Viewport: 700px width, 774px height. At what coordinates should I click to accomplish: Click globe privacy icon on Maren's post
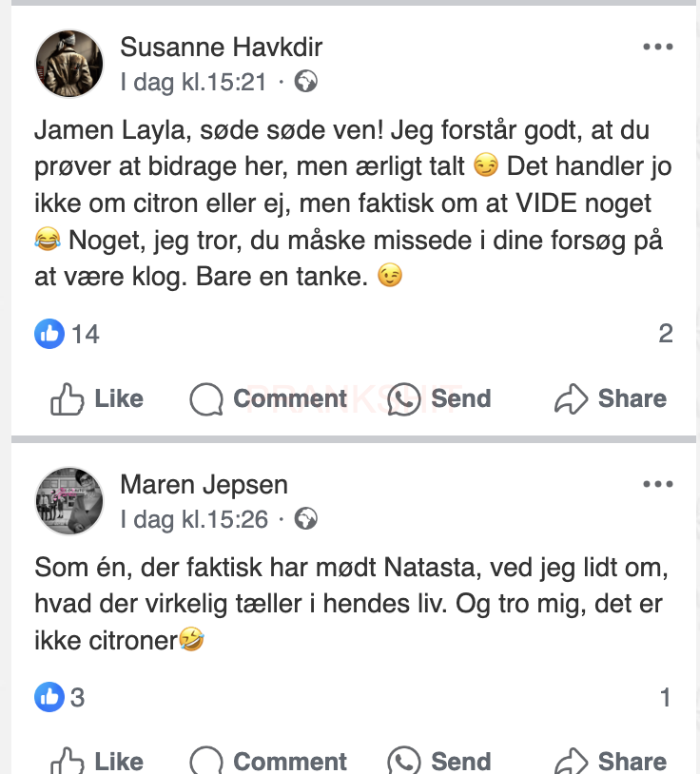click(306, 519)
